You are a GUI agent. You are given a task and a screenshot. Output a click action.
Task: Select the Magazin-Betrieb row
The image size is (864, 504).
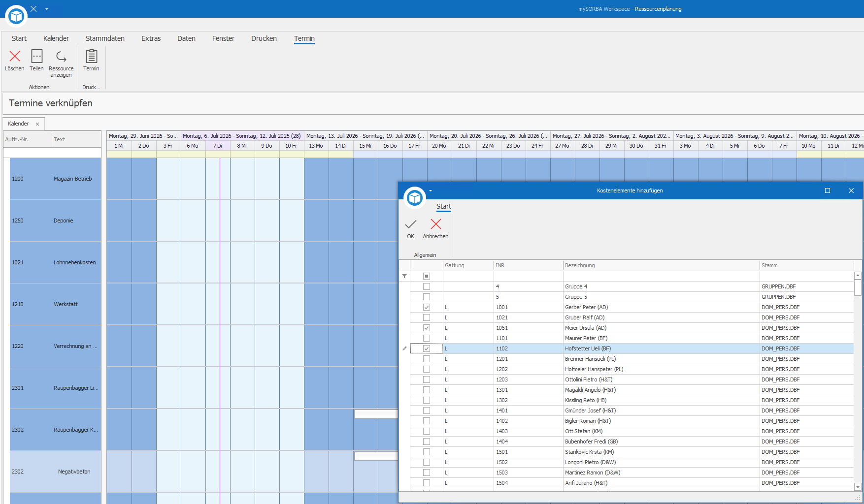[x=55, y=179]
